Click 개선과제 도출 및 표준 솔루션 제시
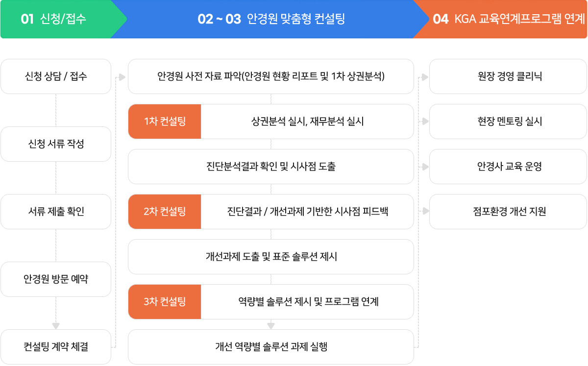Image resolution: width=588 pixels, height=366 pixels. pos(271,257)
